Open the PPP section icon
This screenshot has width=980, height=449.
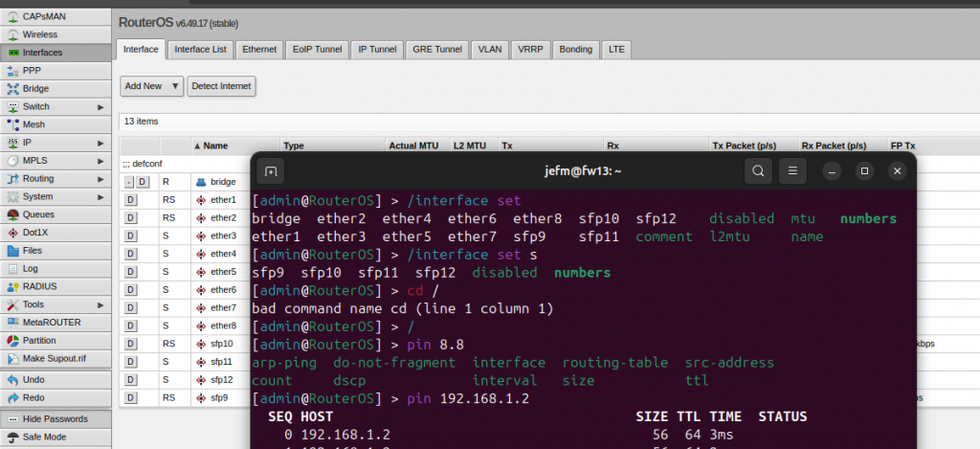(12, 71)
